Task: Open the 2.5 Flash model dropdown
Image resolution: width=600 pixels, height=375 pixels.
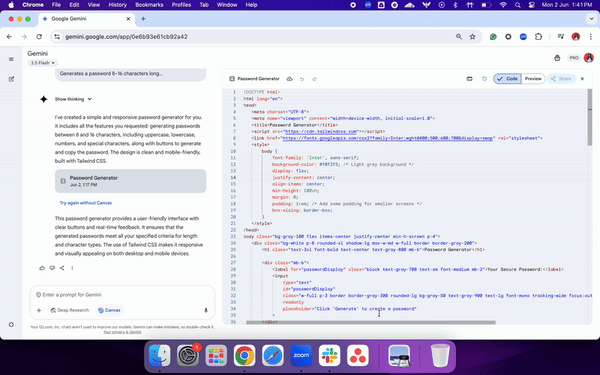Action: pos(42,63)
